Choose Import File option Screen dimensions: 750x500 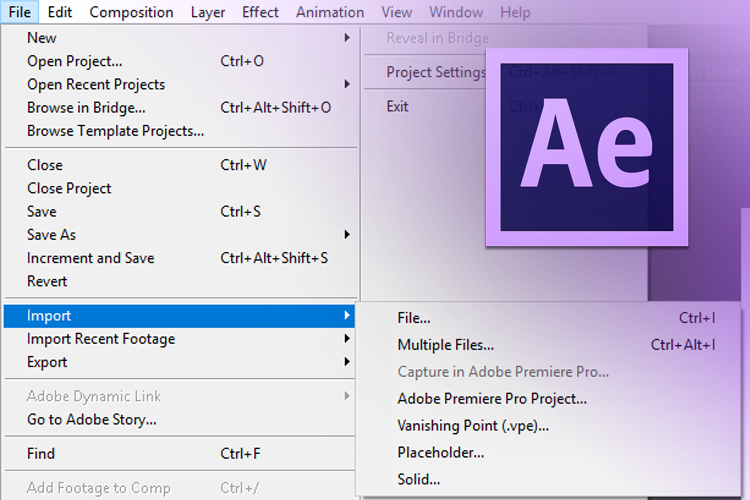pyautogui.click(x=414, y=318)
